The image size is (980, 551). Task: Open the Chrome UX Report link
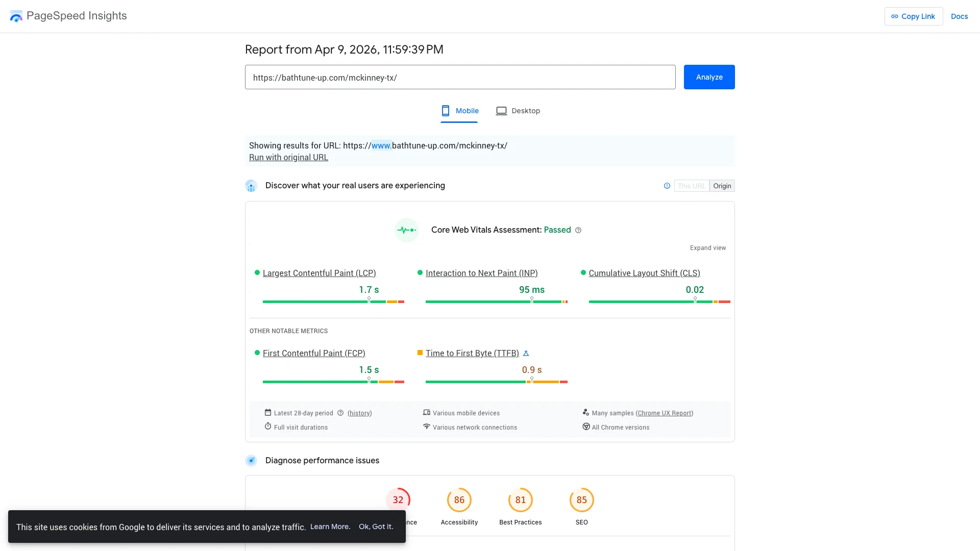point(664,413)
